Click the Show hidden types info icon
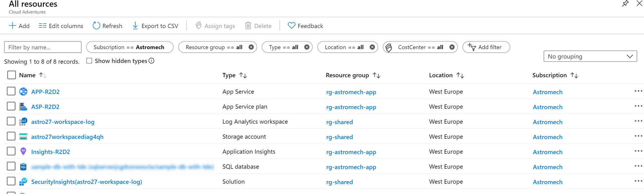The width and height of the screenshot is (644, 194). click(x=151, y=61)
